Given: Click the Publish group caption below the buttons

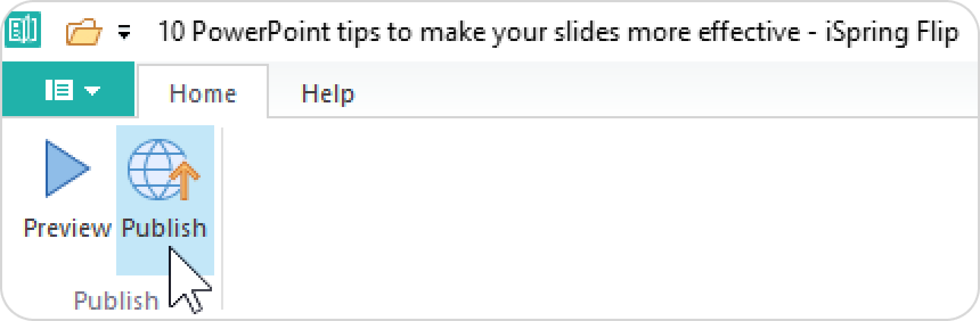Looking at the screenshot, I should (x=116, y=300).
